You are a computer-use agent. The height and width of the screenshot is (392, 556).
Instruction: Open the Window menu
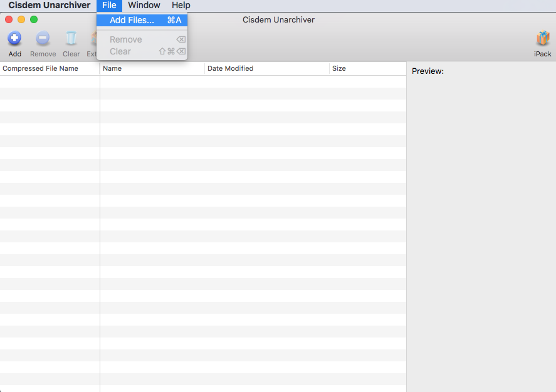[x=144, y=5]
